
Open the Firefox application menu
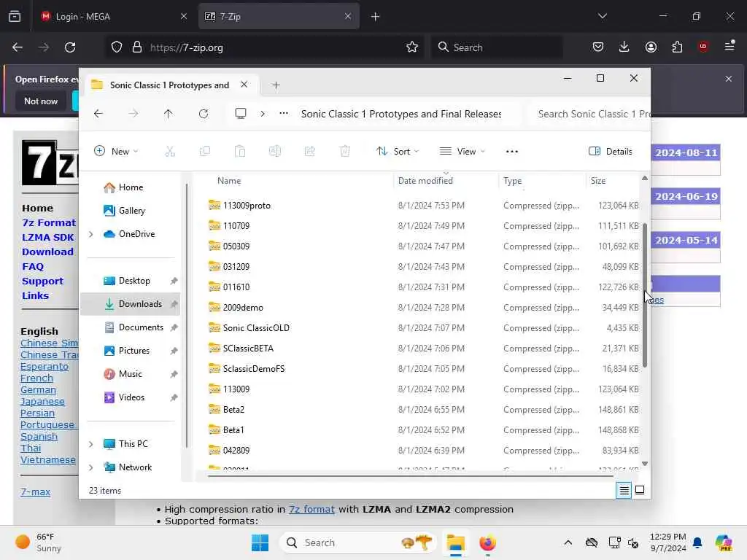pyautogui.click(x=729, y=47)
